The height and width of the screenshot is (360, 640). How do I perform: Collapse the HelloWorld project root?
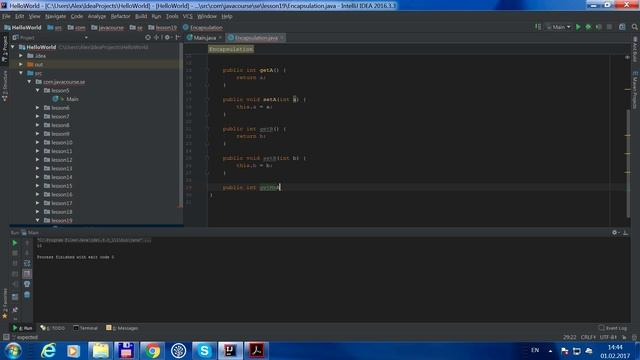(13, 47)
